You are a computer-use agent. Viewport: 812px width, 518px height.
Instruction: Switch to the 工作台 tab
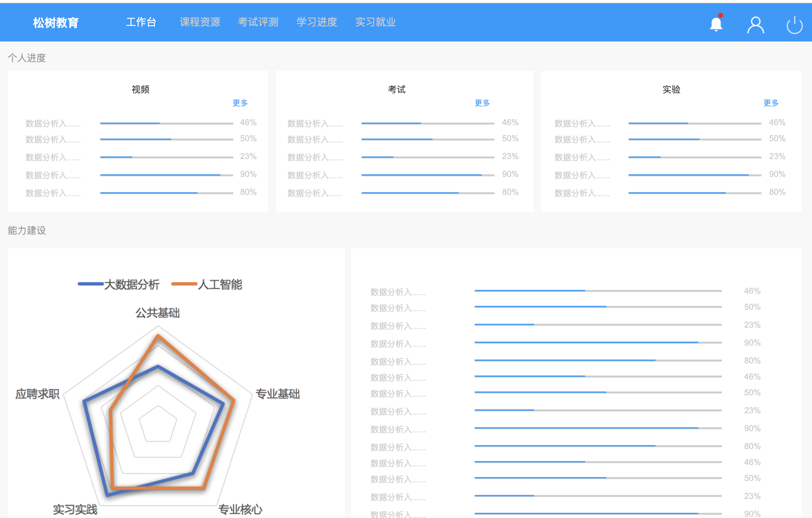click(141, 22)
